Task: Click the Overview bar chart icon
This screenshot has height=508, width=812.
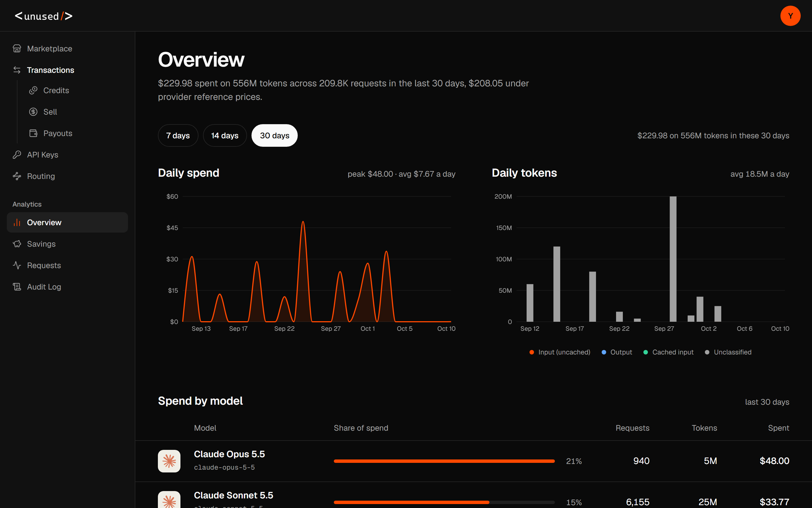Action: pyautogui.click(x=17, y=222)
